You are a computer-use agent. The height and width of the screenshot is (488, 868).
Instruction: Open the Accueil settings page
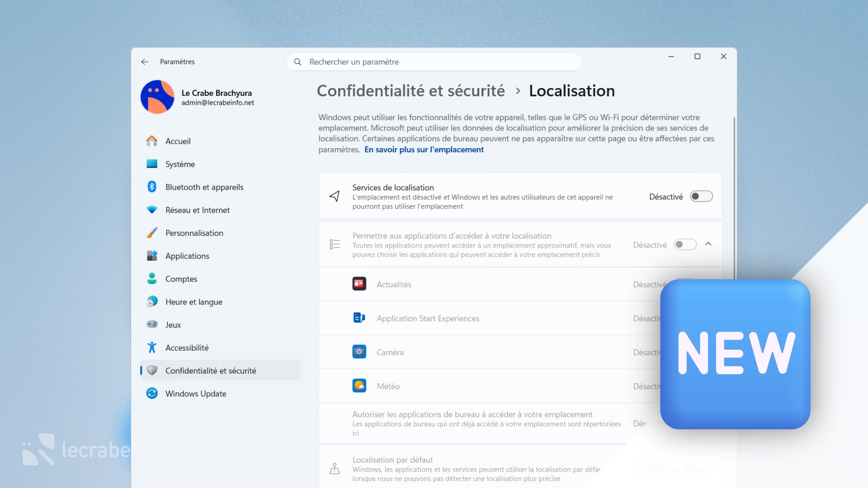click(220, 141)
